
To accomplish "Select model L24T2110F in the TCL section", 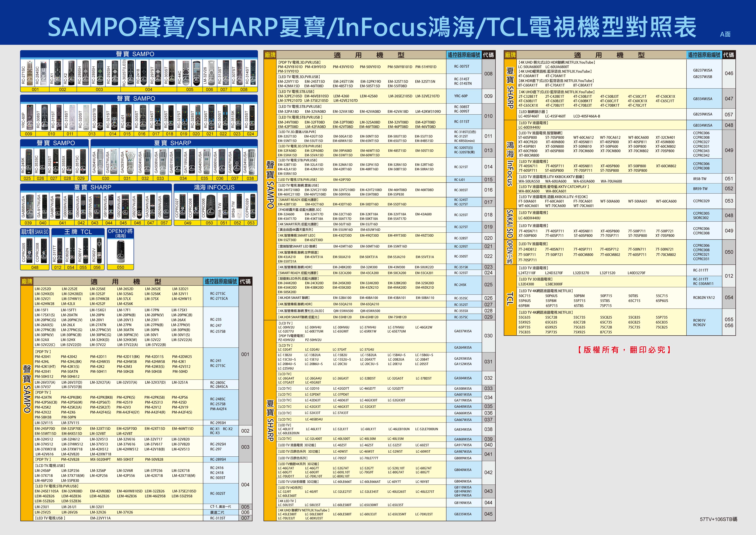I will pos(527,273).
